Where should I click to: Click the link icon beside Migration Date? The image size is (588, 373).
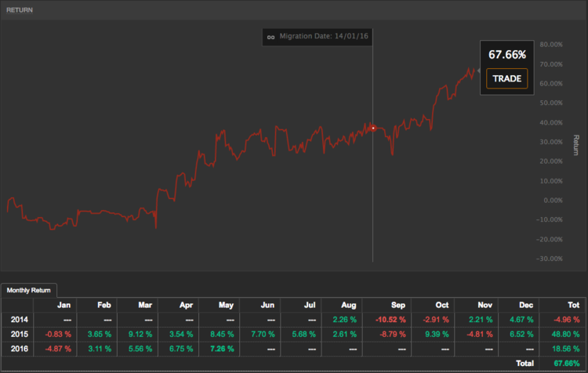click(x=270, y=36)
